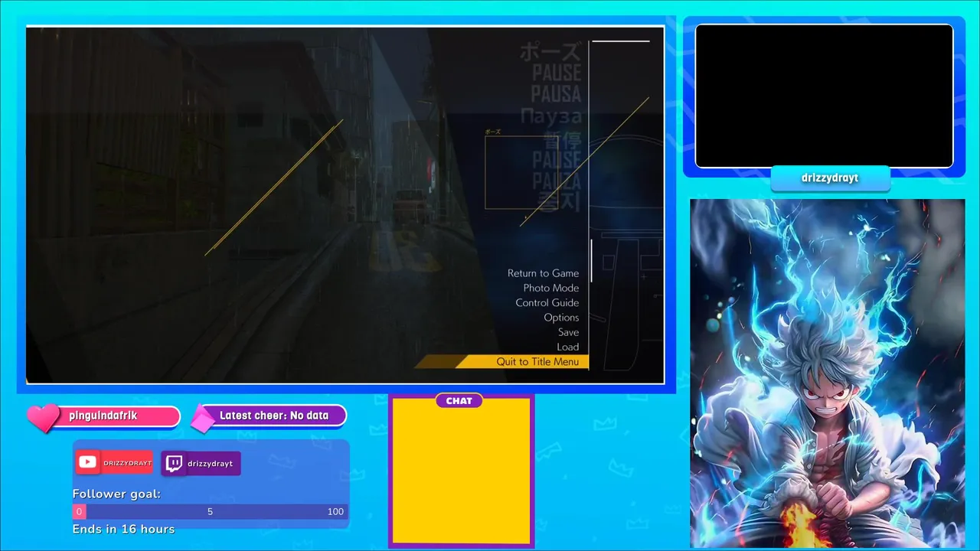Screen dimensions: 980x551
Task: Click the YouTube DRIZZYDRAYT badge
Action: click(x=115, y=463)
